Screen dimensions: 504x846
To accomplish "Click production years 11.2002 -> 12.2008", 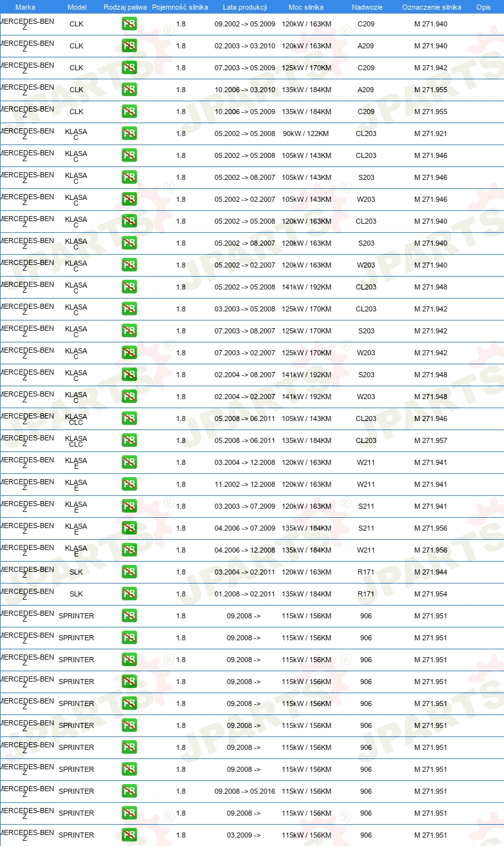I will click(x=245, y=485).
